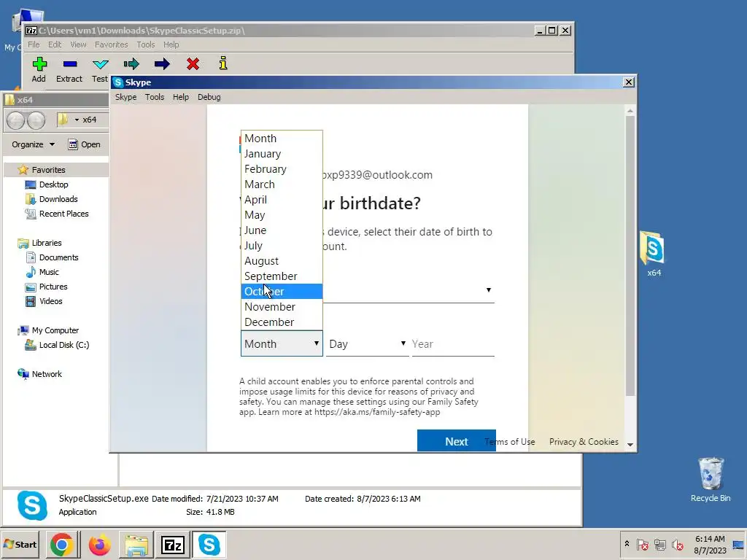Image resolution: width=747 pixels, height=560 pixels.
Task: Select Downloads in Explorer Favorites
Action: coord(58,199)
